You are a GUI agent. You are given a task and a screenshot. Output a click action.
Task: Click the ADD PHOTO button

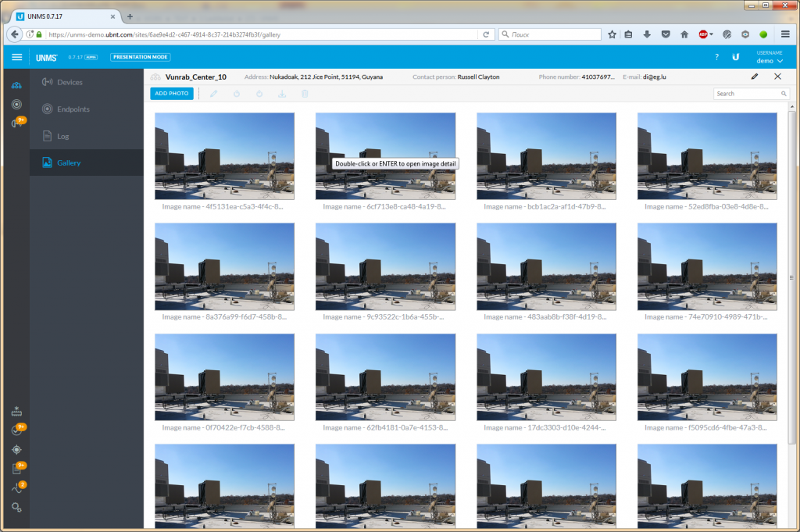pos(171,94)
